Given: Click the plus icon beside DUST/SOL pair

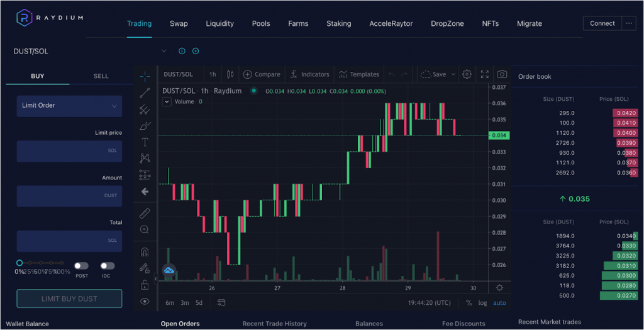Looking at the screenshot, I should (x=196, y=51).
